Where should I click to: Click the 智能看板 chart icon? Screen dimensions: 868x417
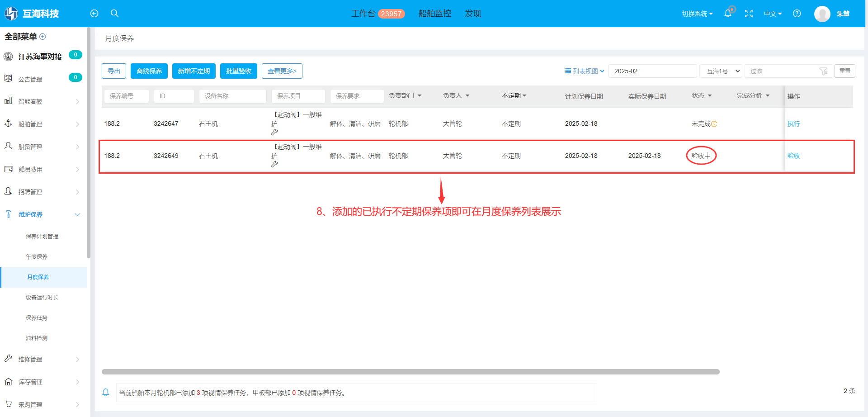pos(8,101)
